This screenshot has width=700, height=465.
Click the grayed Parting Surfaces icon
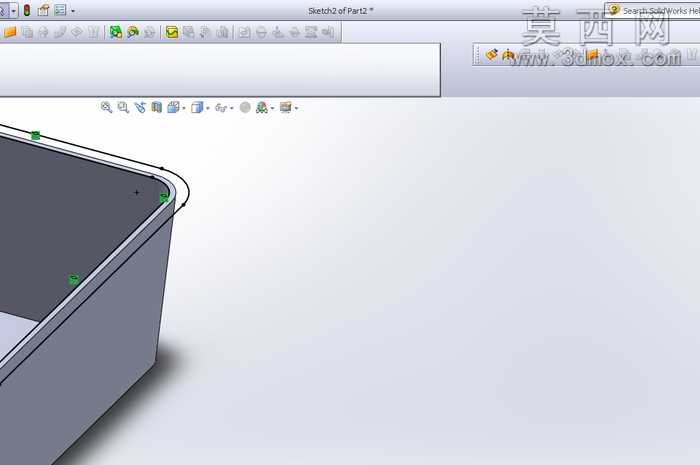(294, 32)
